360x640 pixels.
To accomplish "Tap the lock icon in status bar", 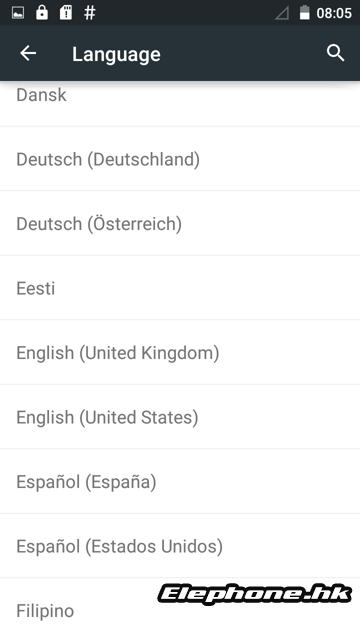I will [x=42, y=13].
